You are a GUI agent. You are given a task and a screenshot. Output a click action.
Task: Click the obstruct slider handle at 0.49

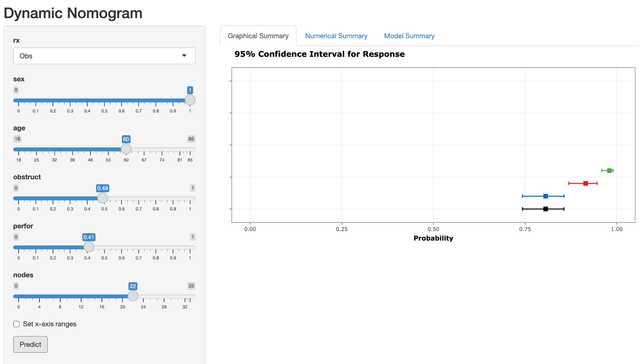103,198
